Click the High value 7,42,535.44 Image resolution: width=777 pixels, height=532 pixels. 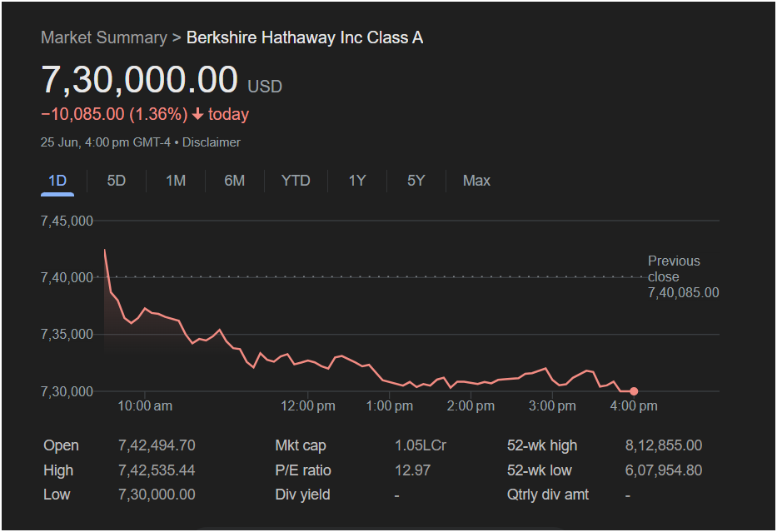(157, 470)
